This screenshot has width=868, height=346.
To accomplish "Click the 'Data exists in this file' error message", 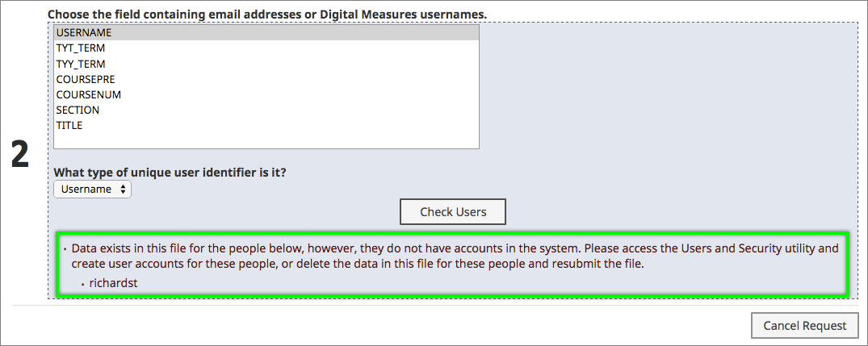I will point(455,256).
